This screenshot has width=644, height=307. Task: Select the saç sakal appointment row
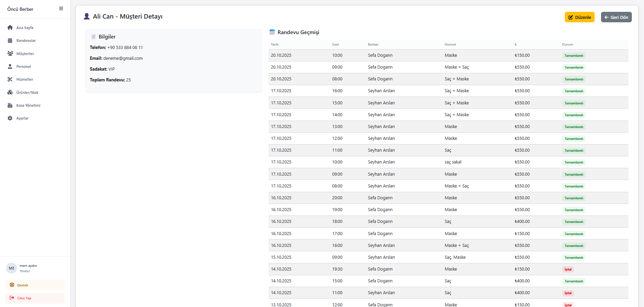[x=448, y=162]
